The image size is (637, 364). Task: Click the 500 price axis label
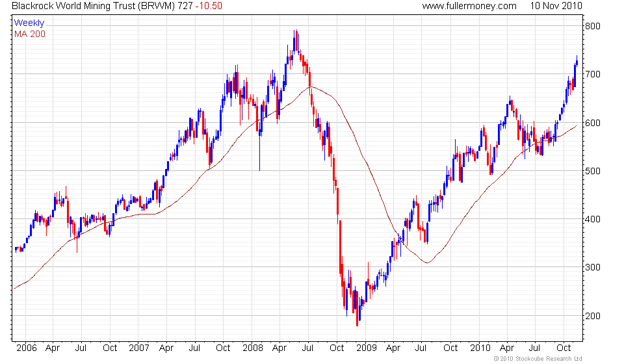592,171
